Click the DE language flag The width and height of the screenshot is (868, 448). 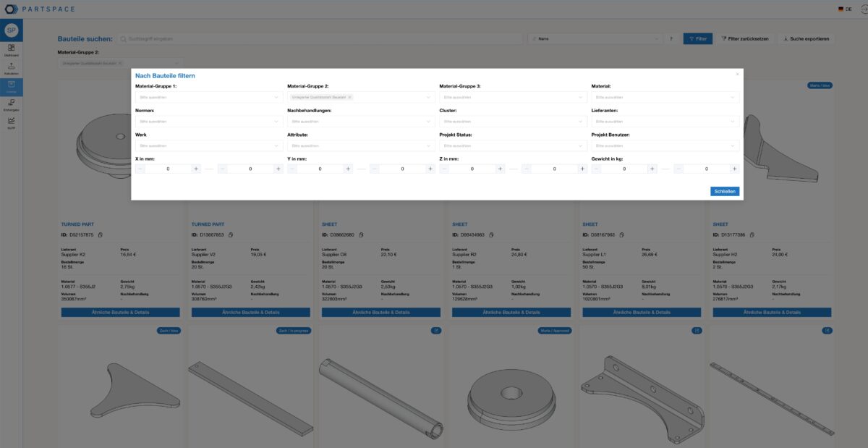(842, 9)
